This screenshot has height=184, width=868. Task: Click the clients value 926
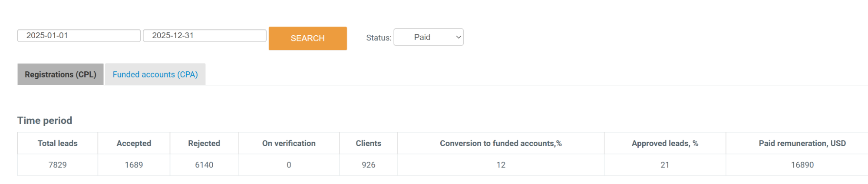coord(368,165)
